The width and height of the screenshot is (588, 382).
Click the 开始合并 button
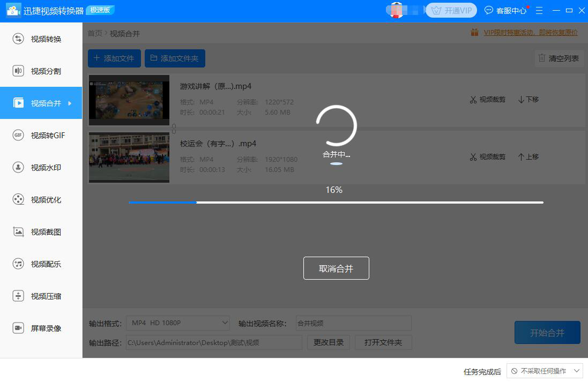pyautogui.click(x=547, y=333)
